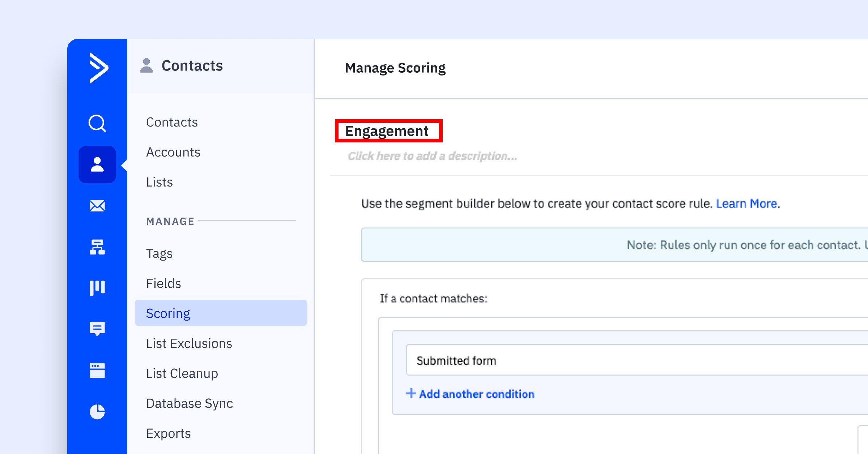This screenshot has width=868, height=454.
Task: Click description placeholder to add text
Action: coord(432,155)
